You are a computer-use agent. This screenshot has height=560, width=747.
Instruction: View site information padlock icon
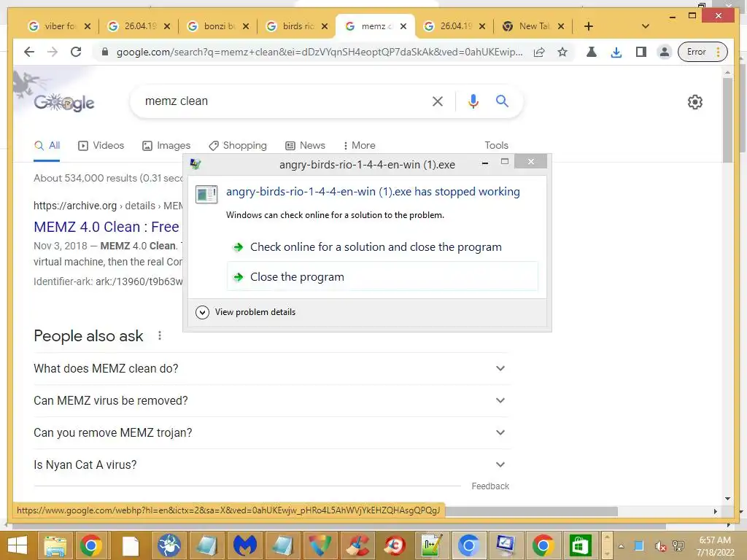click(x=105, y=52)
